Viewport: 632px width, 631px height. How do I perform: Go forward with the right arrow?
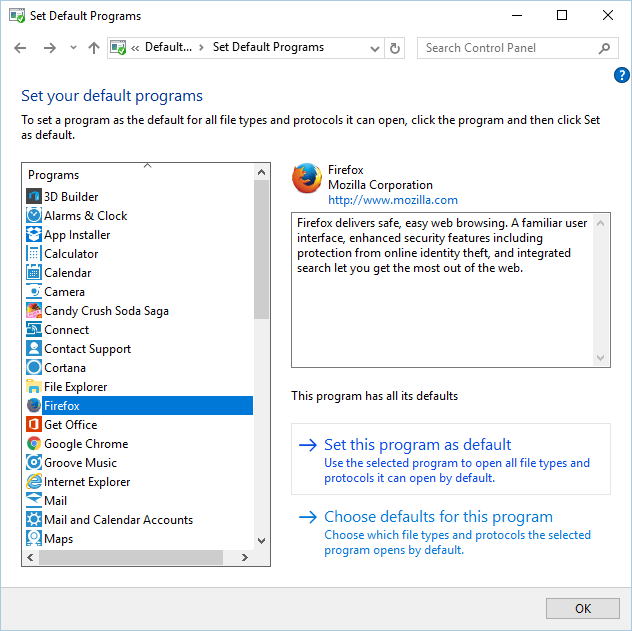pyautogui.click(x=50, y=48)
